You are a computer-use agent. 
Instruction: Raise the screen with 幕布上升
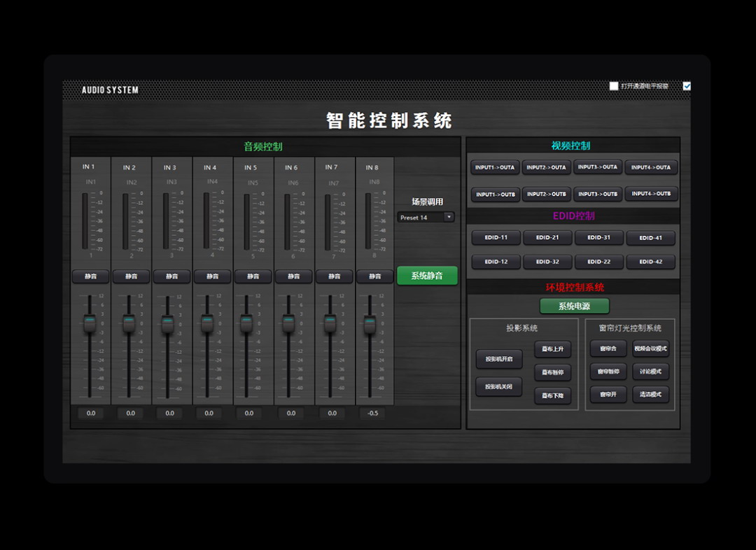point(552,349)
